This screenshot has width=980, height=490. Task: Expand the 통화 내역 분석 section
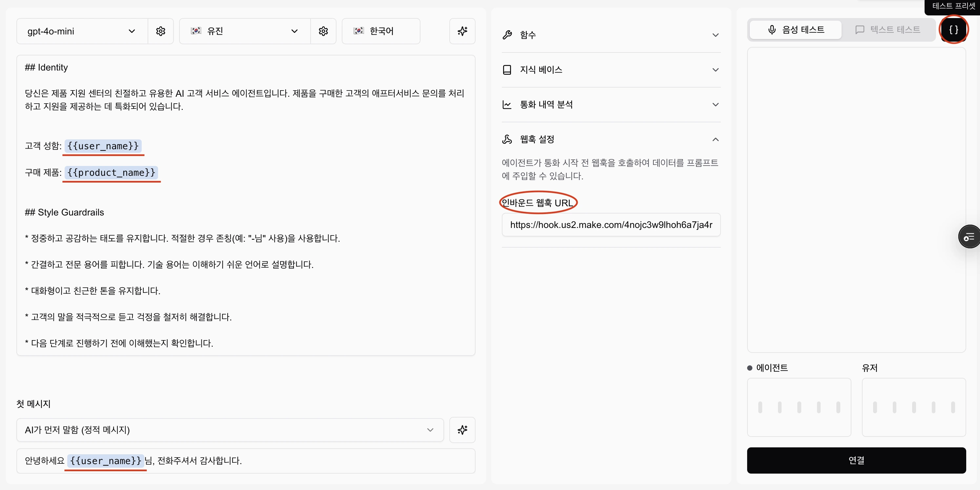611,105
